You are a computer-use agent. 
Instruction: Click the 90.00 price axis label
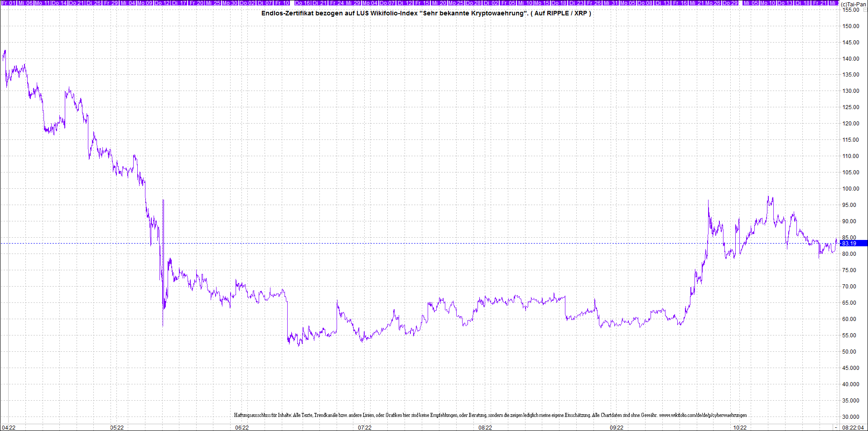(849, 221)
